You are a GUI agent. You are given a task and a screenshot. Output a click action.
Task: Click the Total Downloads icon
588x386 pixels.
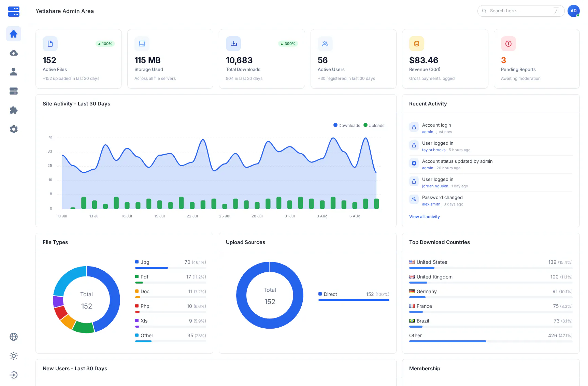pos(233,44)
